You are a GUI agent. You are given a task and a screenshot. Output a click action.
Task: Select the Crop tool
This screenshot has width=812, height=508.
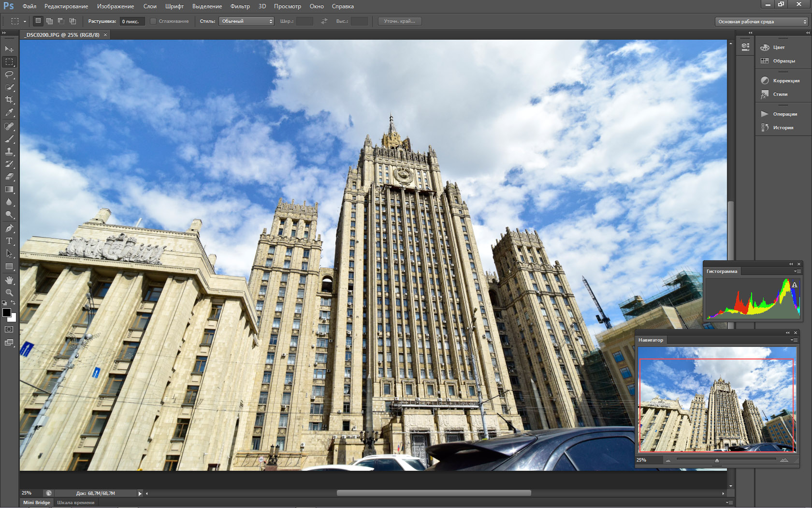[x=9, y=100]
